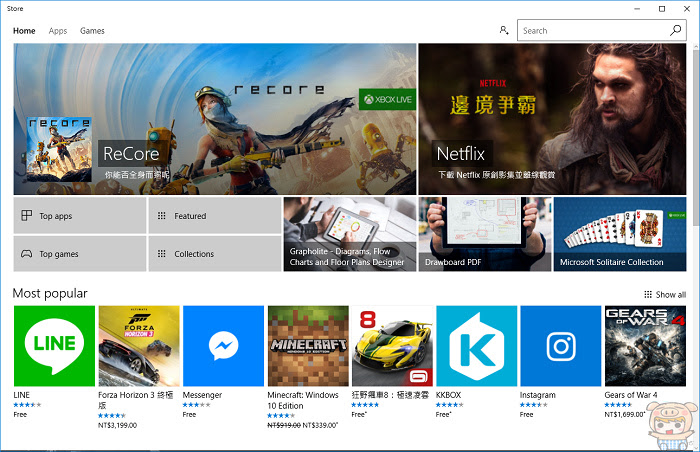Open the Netflix featured banner
This screenshot has height=452, width=700.
(x=552, y=119)
